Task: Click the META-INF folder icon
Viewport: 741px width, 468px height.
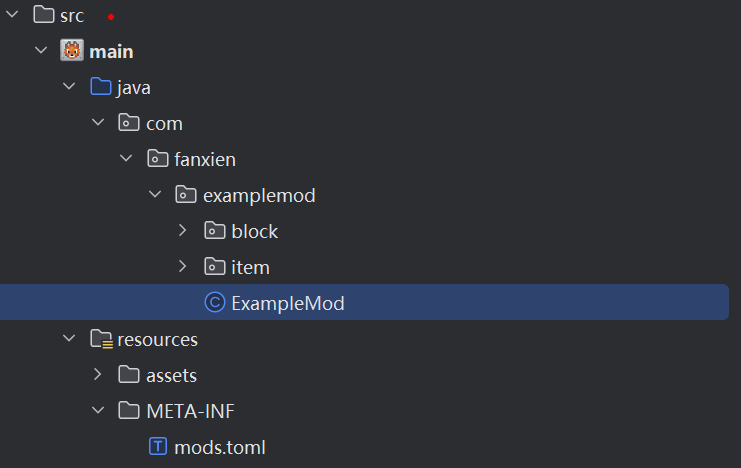Action: (128, 411)
